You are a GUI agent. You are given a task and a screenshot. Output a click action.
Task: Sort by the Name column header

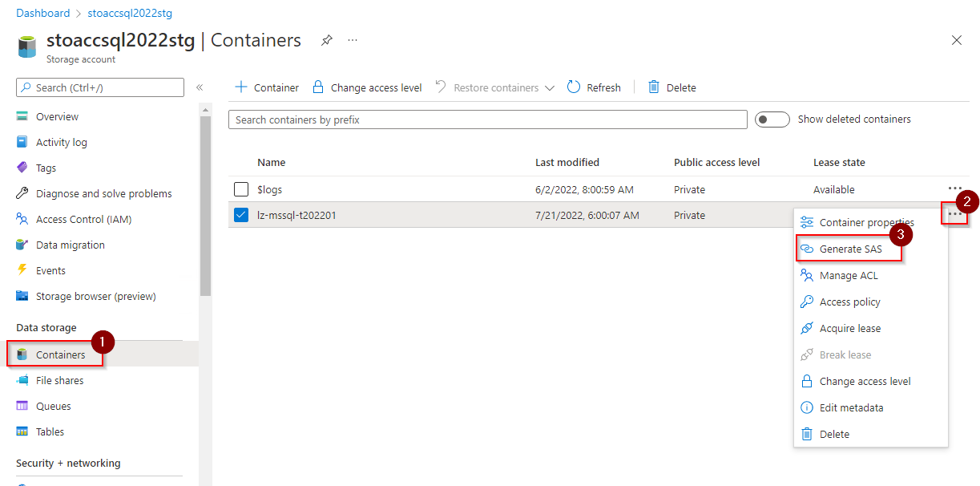(272, 163)
